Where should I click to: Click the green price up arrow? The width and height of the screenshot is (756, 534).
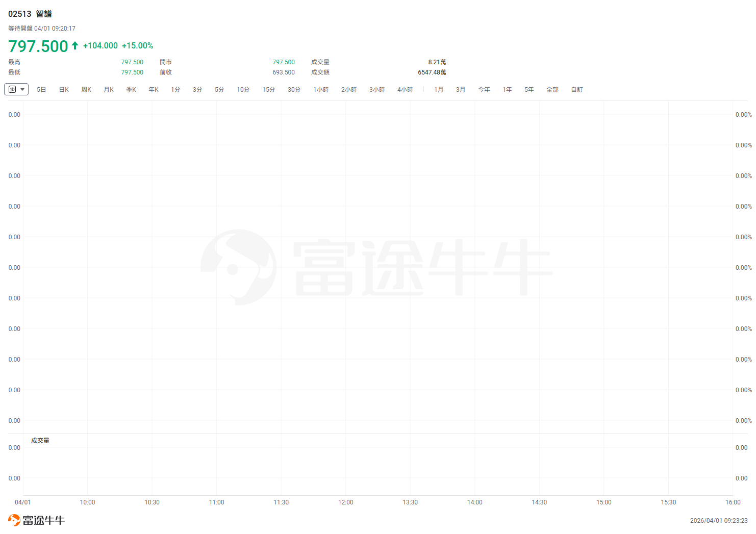[x=75, y=45]
